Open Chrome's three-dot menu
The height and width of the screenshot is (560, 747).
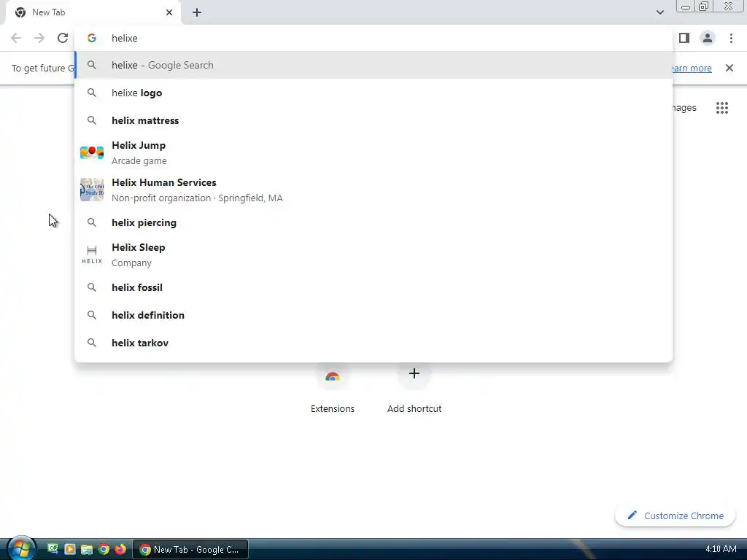tap(731, 38)
